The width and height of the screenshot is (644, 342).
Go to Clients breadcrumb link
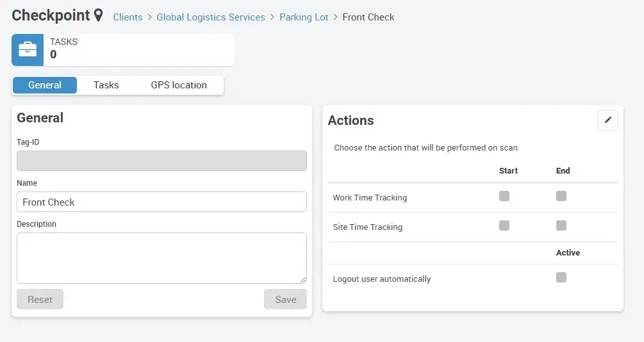point(128,17)
